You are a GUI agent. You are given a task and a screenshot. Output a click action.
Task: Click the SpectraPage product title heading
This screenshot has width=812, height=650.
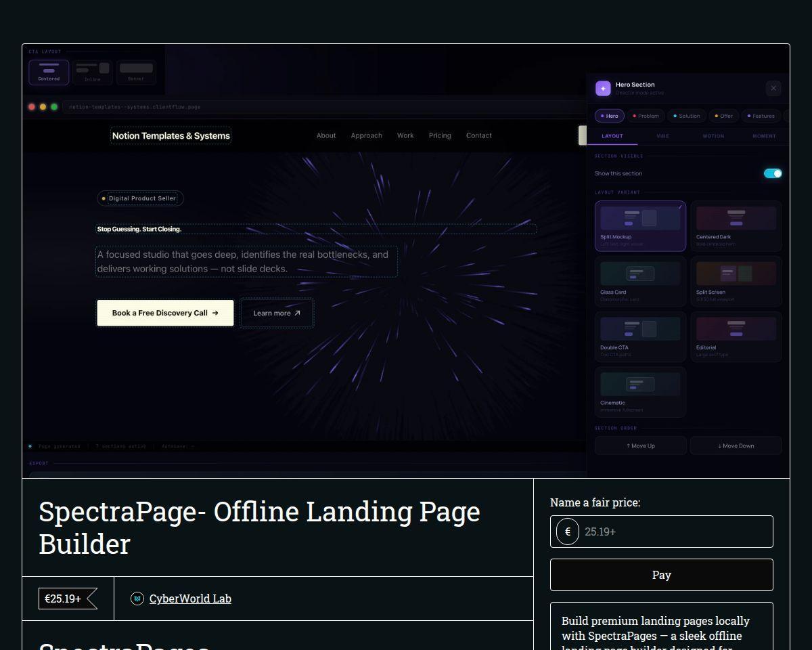pos(259,527)
